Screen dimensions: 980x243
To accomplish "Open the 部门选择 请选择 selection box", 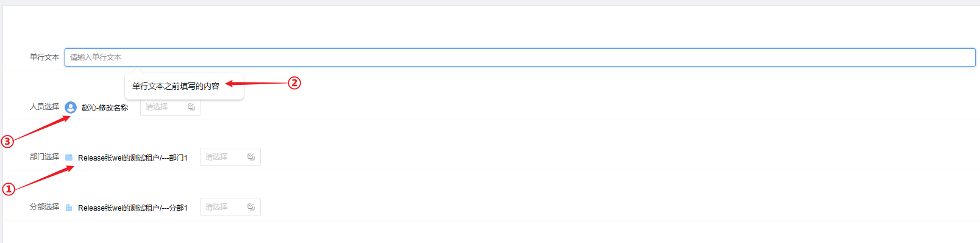I will click(230, 157).
